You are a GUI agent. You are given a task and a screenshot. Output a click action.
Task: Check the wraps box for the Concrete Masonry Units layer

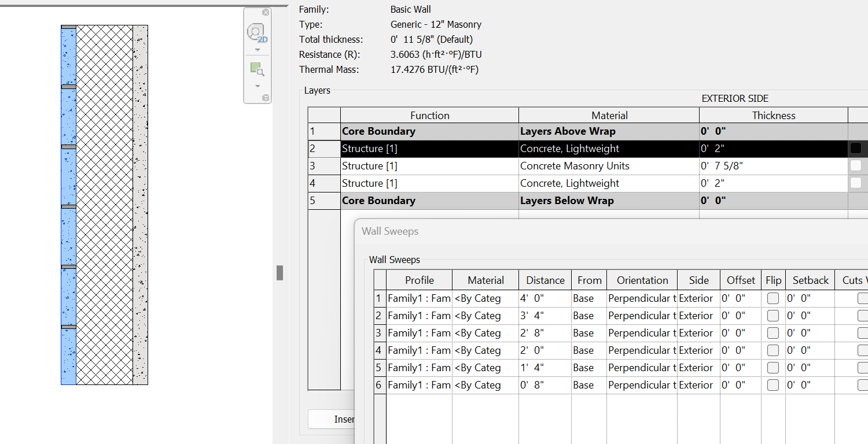(856, 166)
